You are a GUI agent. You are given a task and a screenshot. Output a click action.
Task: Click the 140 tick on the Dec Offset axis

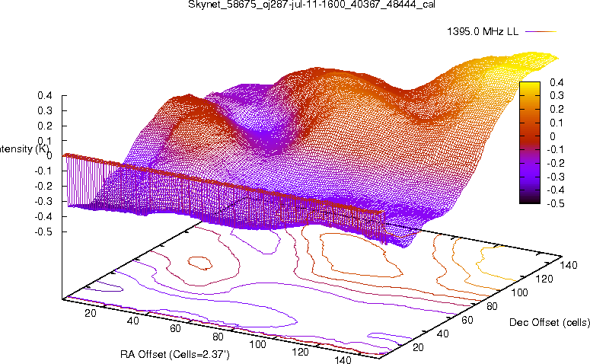569,265
